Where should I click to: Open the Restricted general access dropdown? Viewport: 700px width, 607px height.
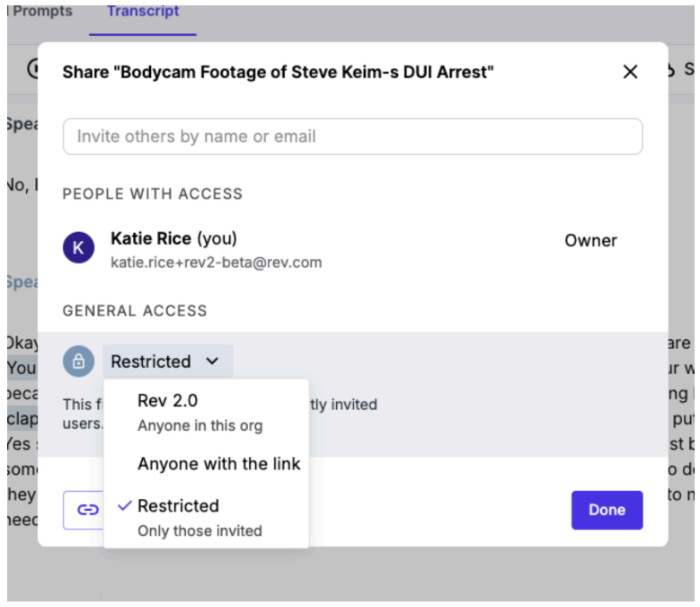pos(168,361)
